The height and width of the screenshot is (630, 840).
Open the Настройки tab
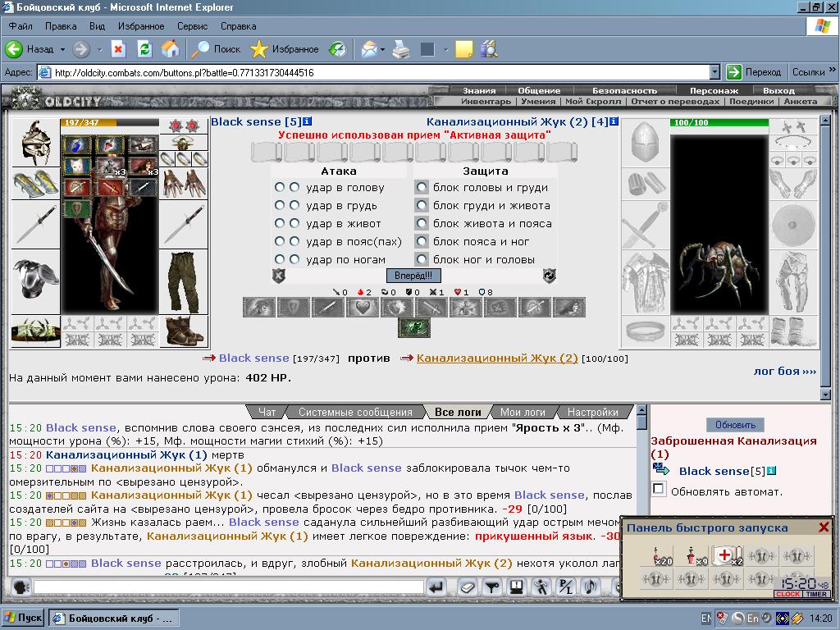click(x=592, y=412)
